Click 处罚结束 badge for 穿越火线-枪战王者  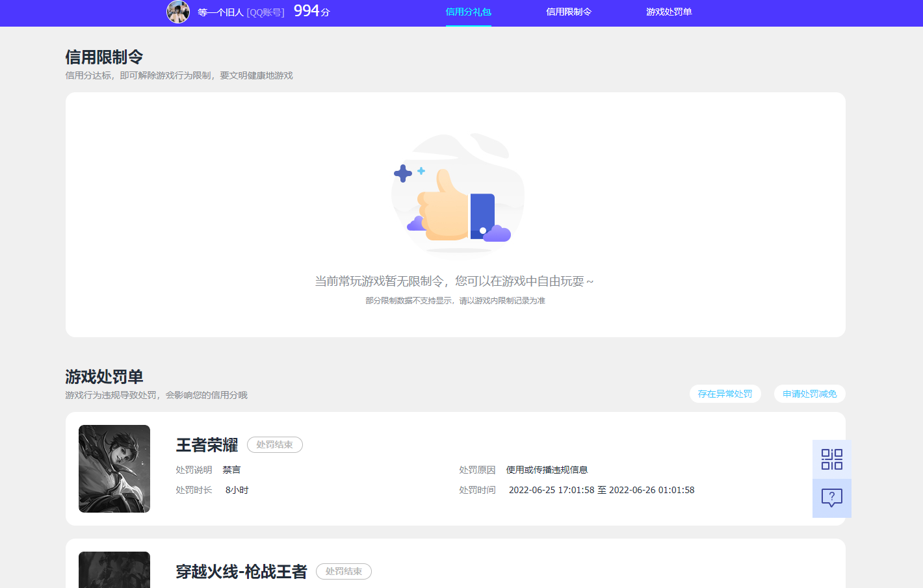(x=343, y=571)
